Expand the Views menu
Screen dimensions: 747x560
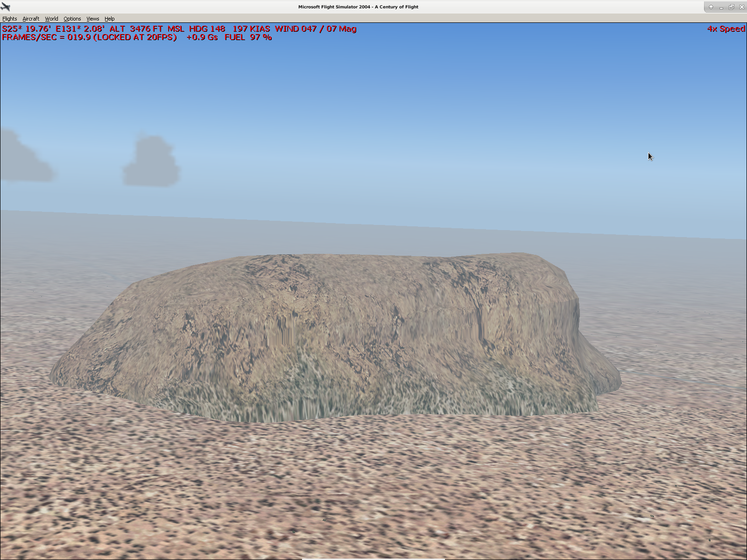tap(92, 19)
